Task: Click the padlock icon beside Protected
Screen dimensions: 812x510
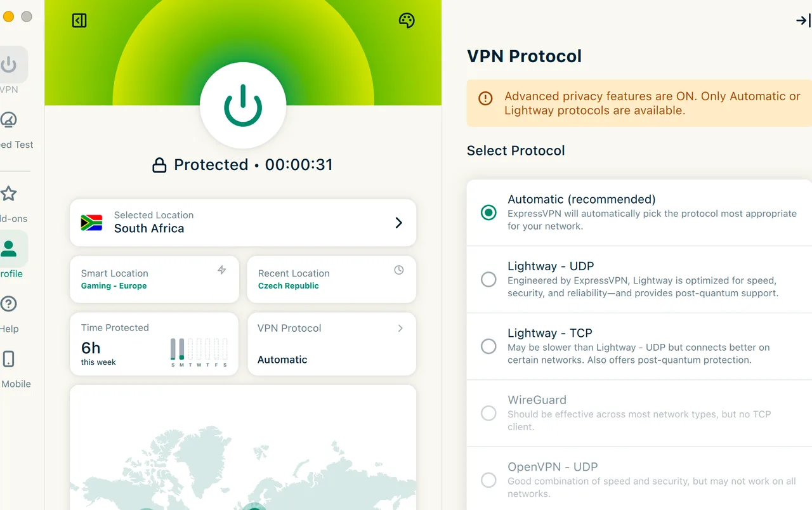Action: click(x=159, y=166)
